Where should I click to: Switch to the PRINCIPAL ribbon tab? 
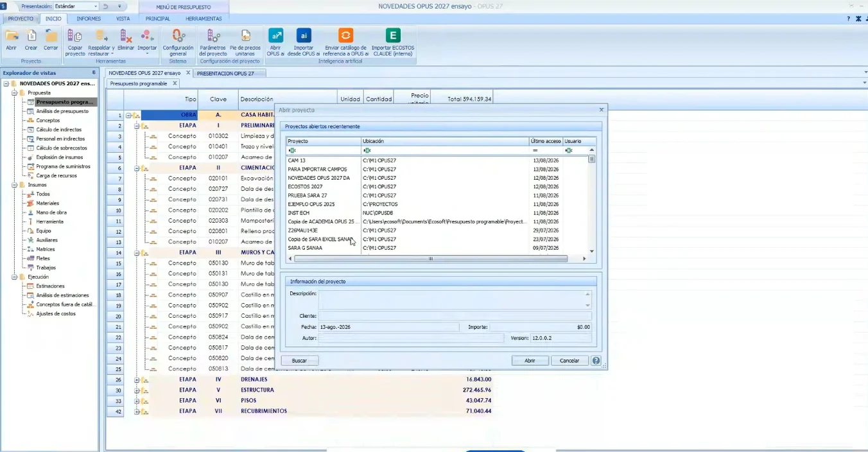pyautogui.click(x=157, y=19)
